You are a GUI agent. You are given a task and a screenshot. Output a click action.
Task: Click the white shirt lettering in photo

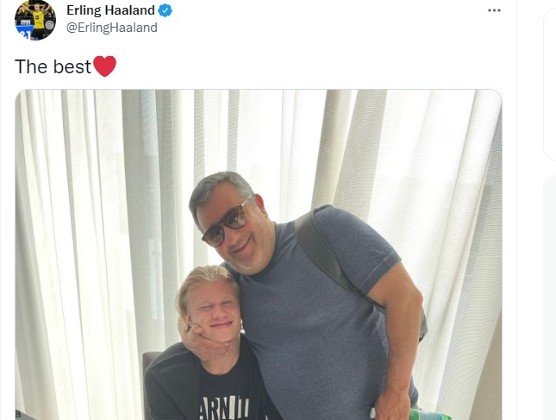click(224, 408)
